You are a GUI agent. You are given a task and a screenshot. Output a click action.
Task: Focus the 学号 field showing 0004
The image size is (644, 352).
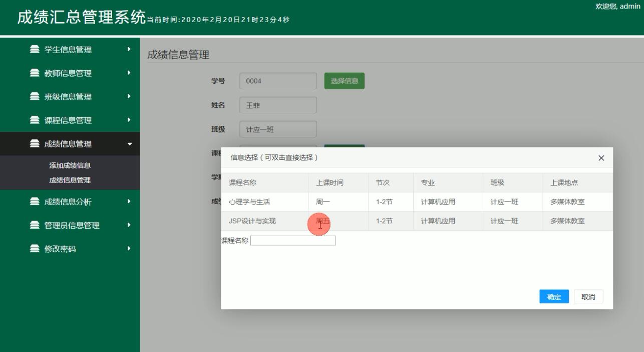click(278, 81)
